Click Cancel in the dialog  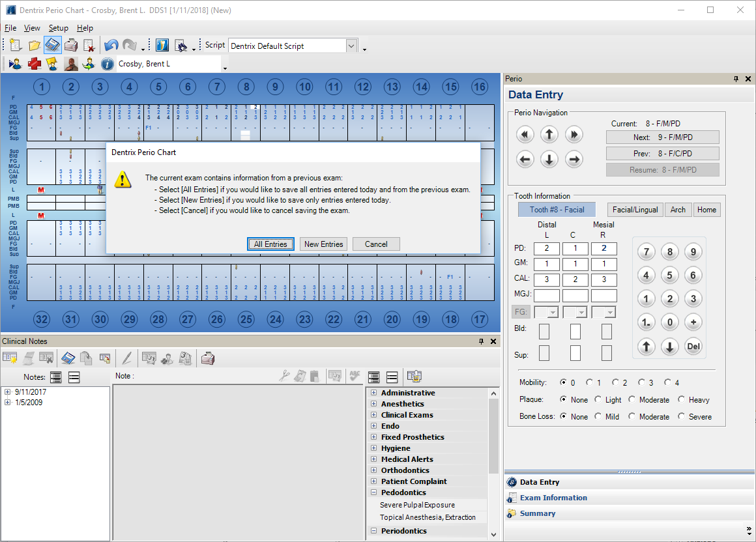(376, 244)
